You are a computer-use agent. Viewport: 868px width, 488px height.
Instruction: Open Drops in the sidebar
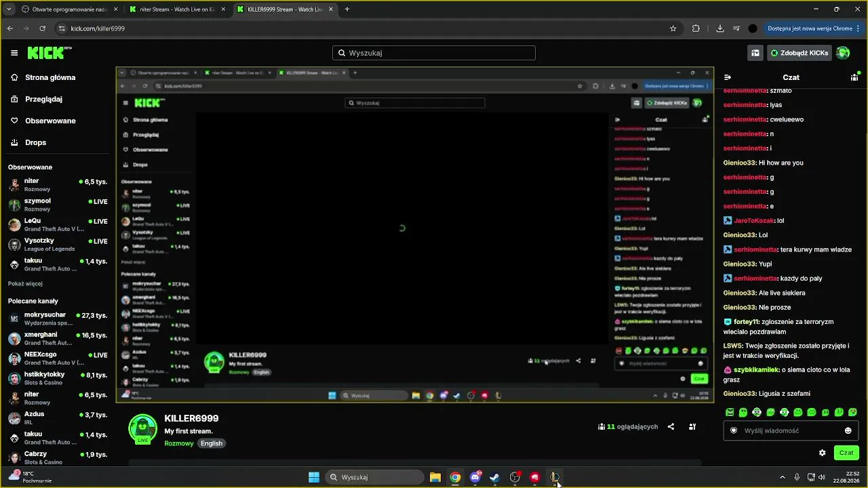(35, 142)
